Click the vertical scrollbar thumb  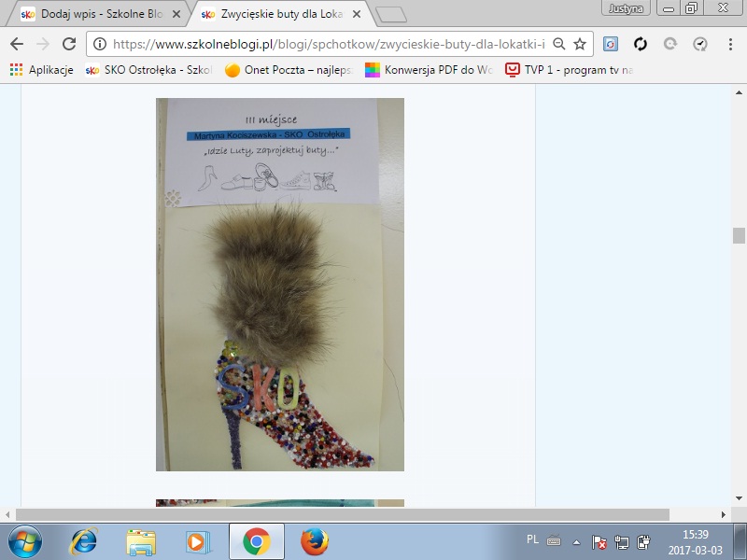(x=739, y=236)
